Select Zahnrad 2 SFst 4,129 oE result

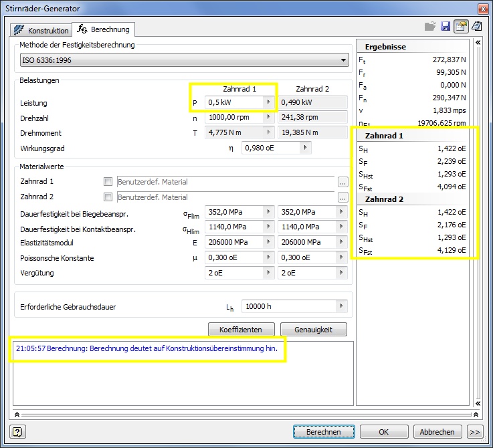[x=412, y=250]
